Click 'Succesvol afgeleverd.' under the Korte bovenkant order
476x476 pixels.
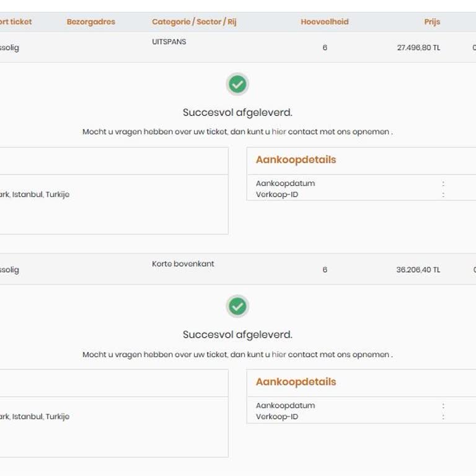[237, 335]
